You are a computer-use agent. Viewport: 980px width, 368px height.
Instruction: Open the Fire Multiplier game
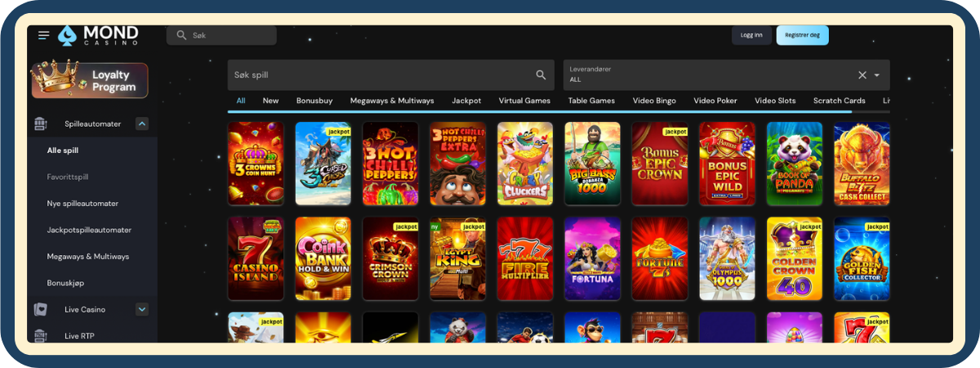pyautogui.click(x=525, y=258)
